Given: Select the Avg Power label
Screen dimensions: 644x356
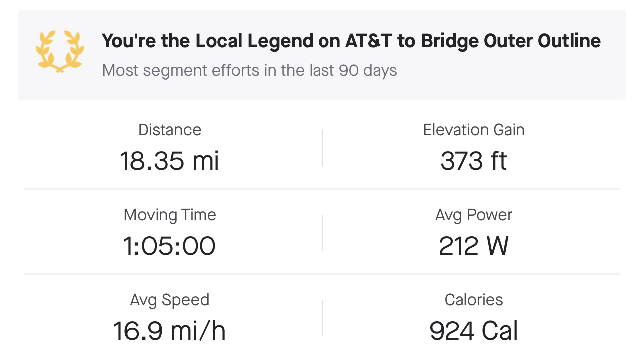Looking at the screenshot, I should (x=474, y=215).
